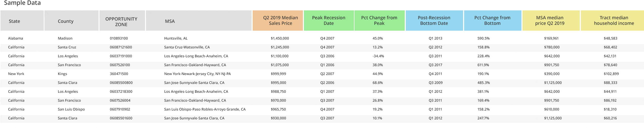644x128 pixels.
Task: Select the Alabama row state cell
Action: pyautogui.click(x=15, y=38)
